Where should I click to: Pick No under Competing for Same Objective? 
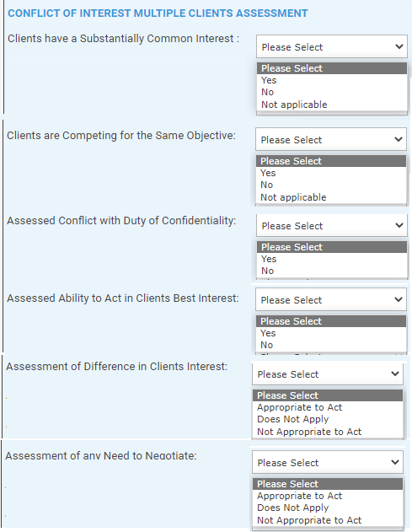331,185
